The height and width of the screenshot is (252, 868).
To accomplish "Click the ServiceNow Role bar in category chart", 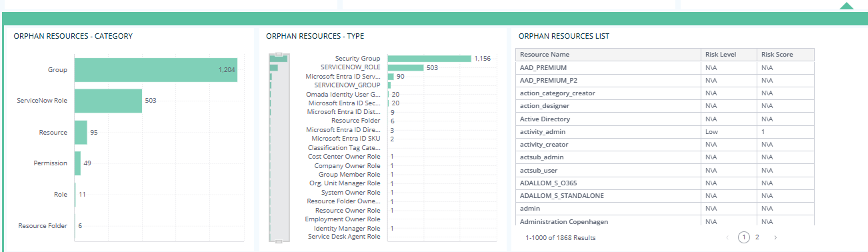I will (108, 101).
